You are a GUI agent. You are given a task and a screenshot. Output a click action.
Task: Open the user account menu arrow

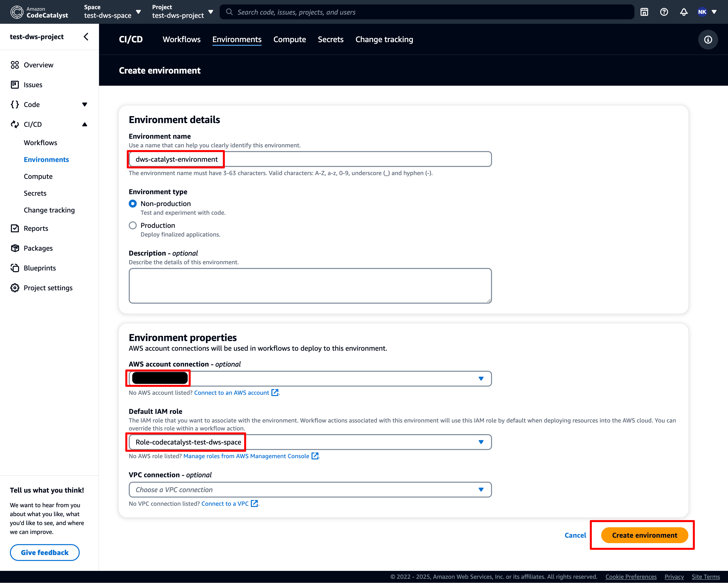(714, 12)
